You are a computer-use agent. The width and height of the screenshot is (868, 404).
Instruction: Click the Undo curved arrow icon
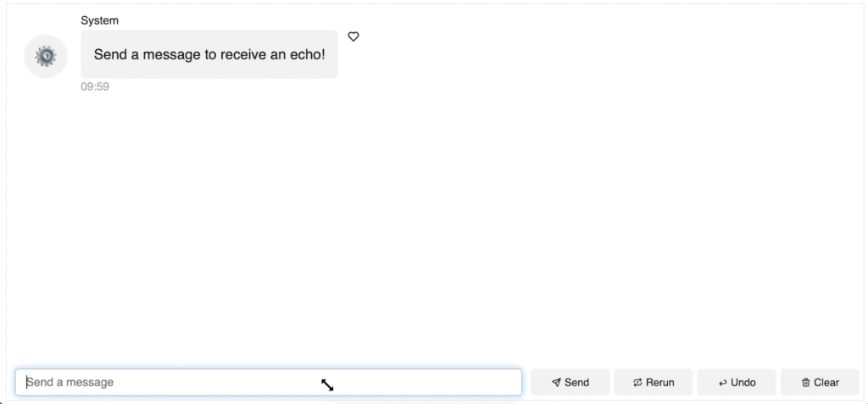point(722,383)
